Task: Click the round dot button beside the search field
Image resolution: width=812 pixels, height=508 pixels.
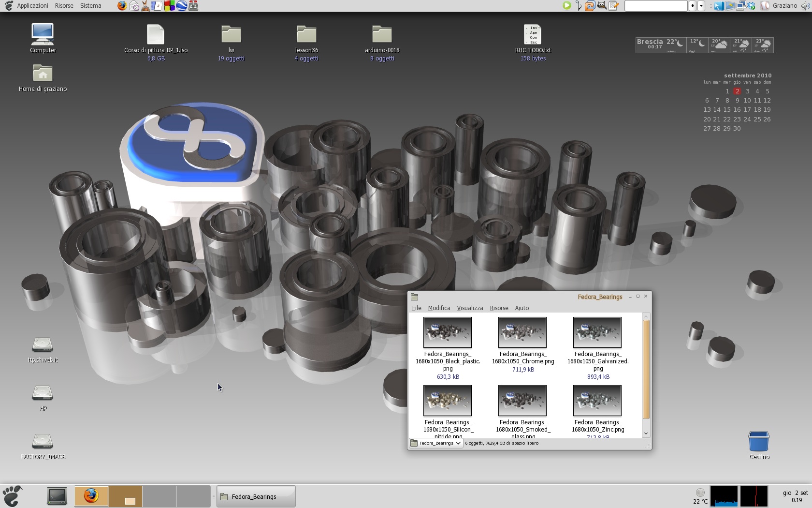Action: point(692,6)
